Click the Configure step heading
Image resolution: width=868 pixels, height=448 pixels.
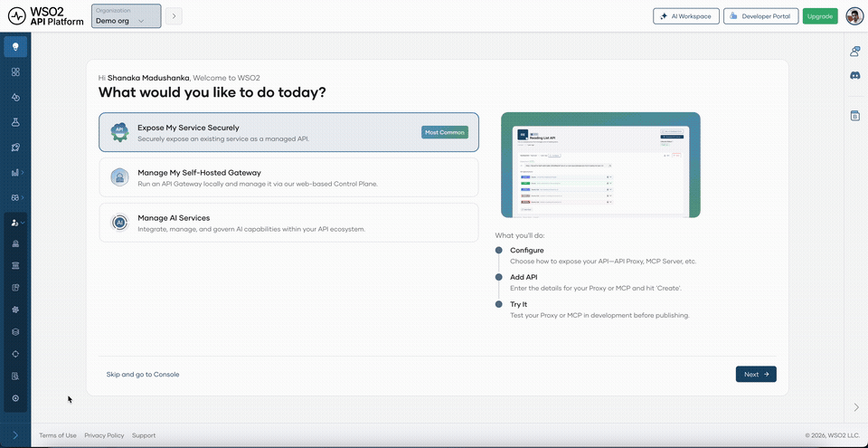pyautogui.click(x=527, y=250)
